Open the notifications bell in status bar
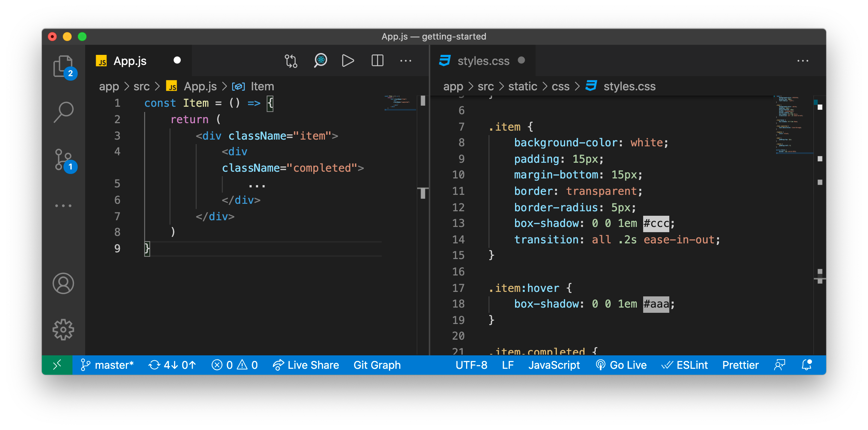868x430 pixels. click(806, 365)
